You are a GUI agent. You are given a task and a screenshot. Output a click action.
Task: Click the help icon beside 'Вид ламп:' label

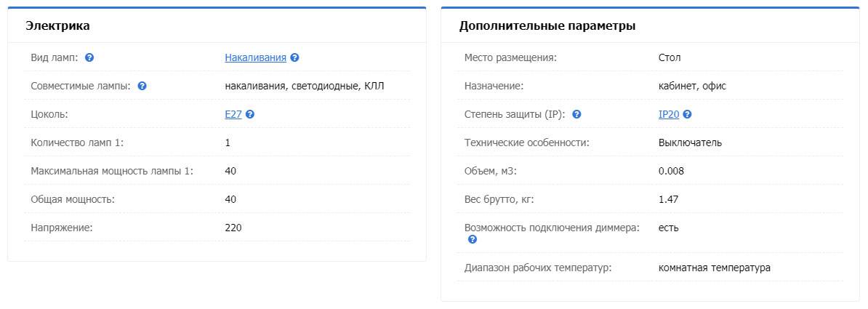click(89, 57)
